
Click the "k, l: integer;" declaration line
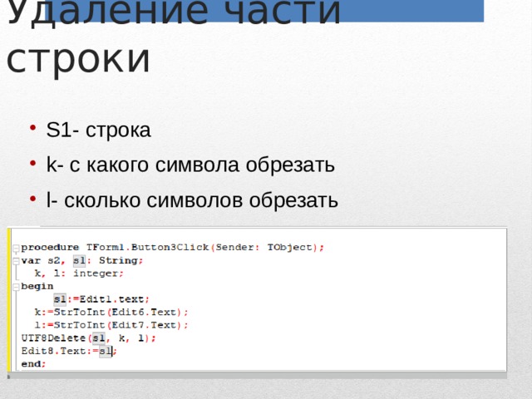(x=79, y=273)
